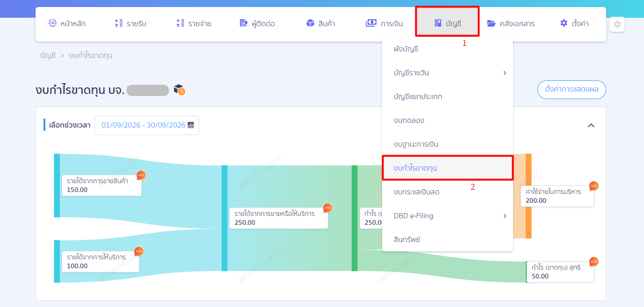644x307 pixels.
Task: Click งบกำไรขาดทุน in the breadcrumb trail
Action: 91,56
